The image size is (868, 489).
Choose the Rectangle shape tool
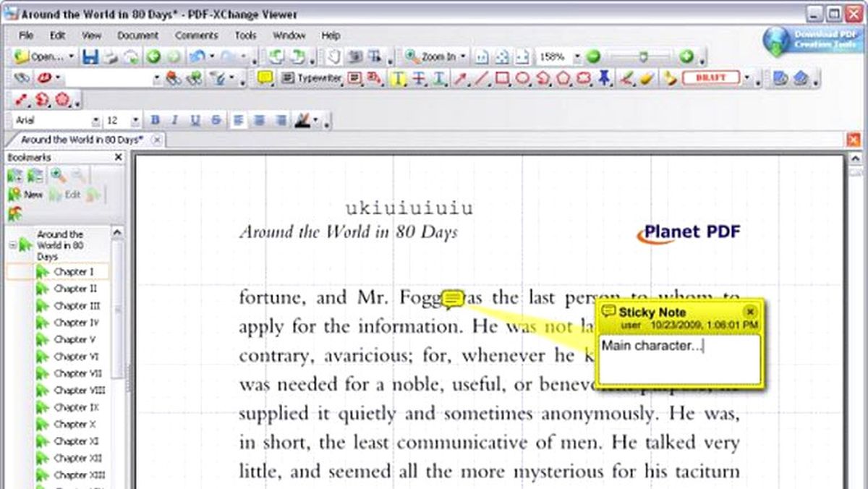pyautogui.click(x=502, y=77)
